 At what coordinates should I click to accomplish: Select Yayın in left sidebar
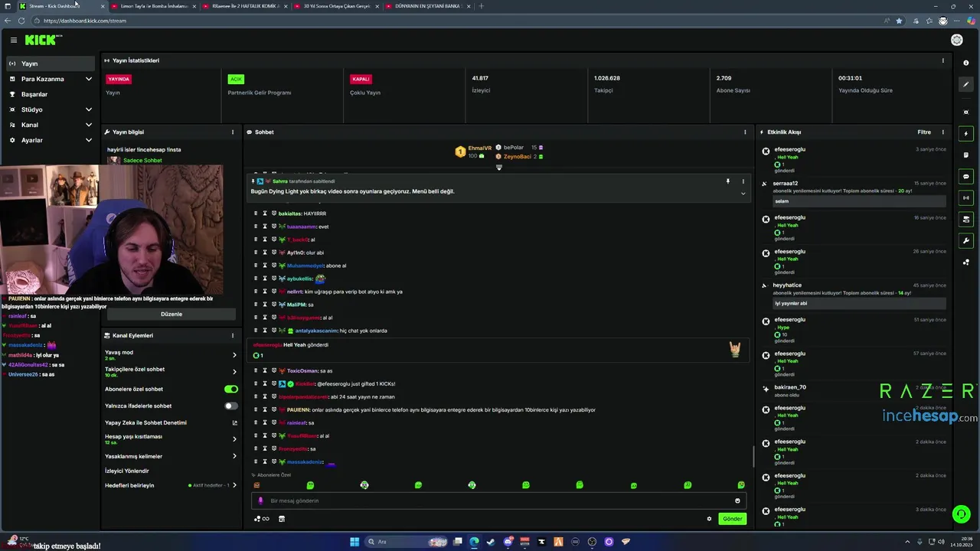point(51,64)
